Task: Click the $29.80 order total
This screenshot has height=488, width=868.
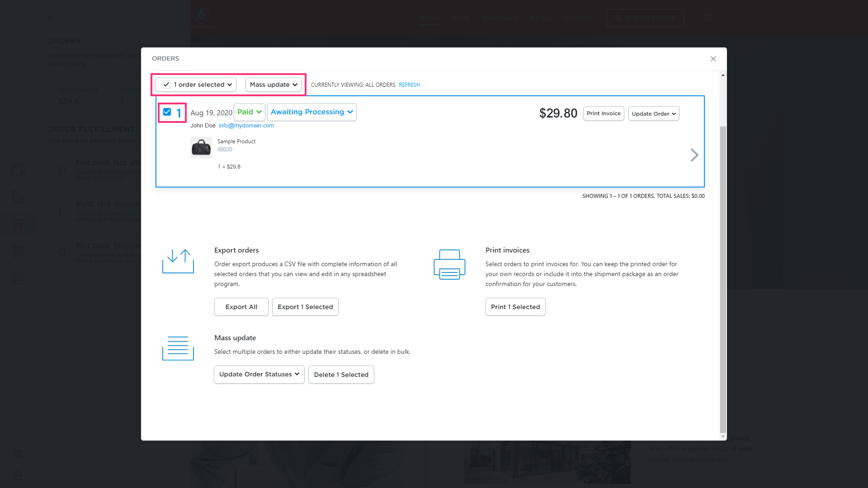Action: pos(558,113)
